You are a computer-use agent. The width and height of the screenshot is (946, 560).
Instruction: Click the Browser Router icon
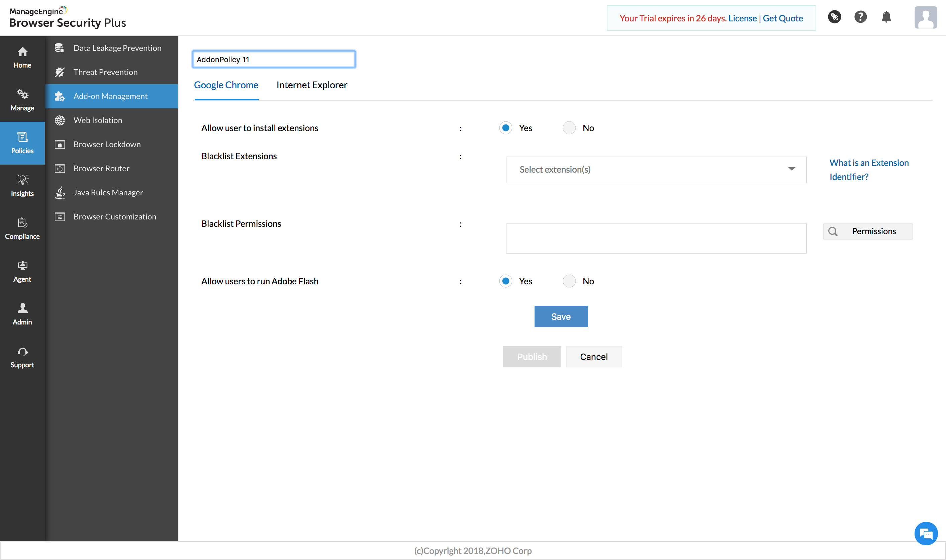(x=60, y=169)
